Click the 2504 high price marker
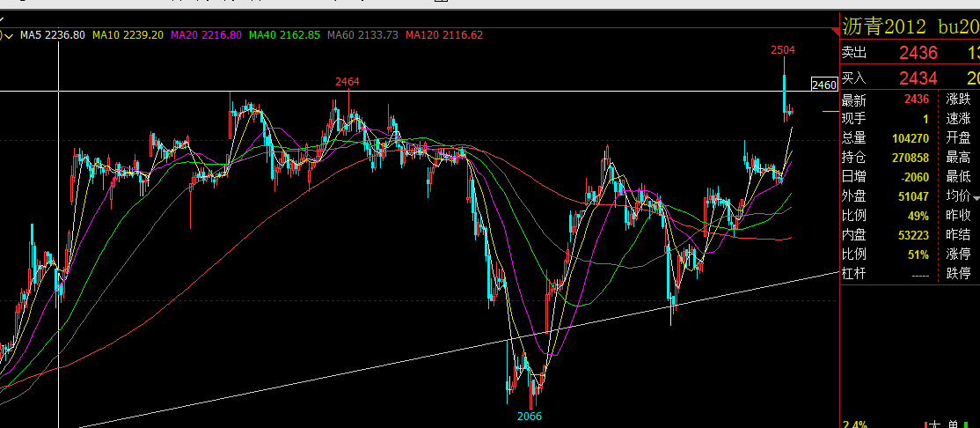 (x=782, y=49)
